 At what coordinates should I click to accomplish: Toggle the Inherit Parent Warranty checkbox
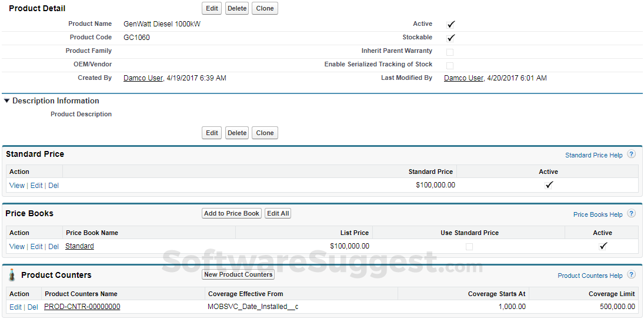point(450,52)
